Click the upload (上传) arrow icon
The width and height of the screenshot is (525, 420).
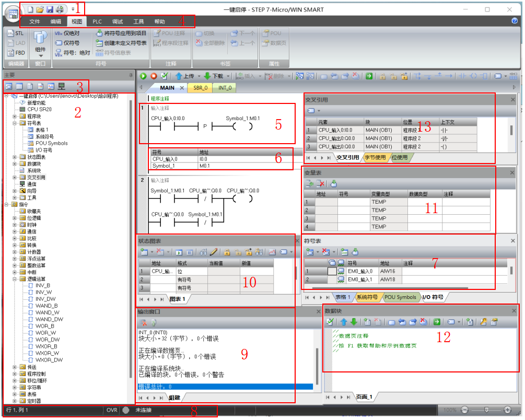coord(179,76)
